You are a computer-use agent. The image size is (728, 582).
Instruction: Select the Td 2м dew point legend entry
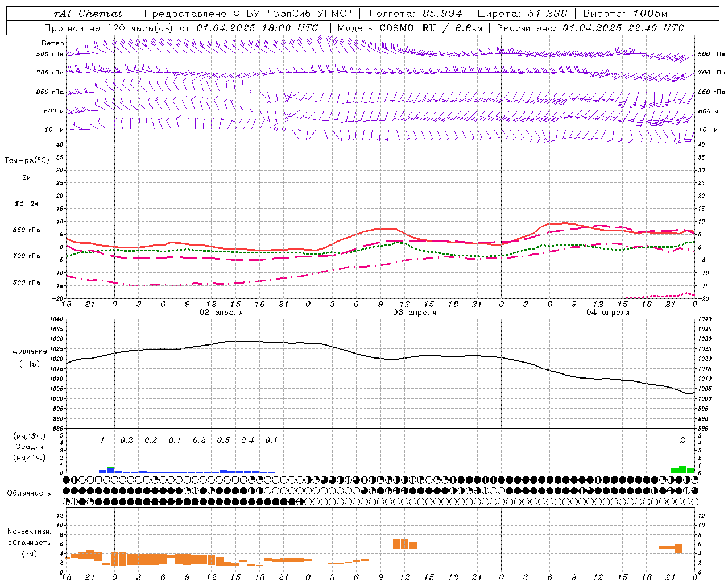click(x=27, y=203)
